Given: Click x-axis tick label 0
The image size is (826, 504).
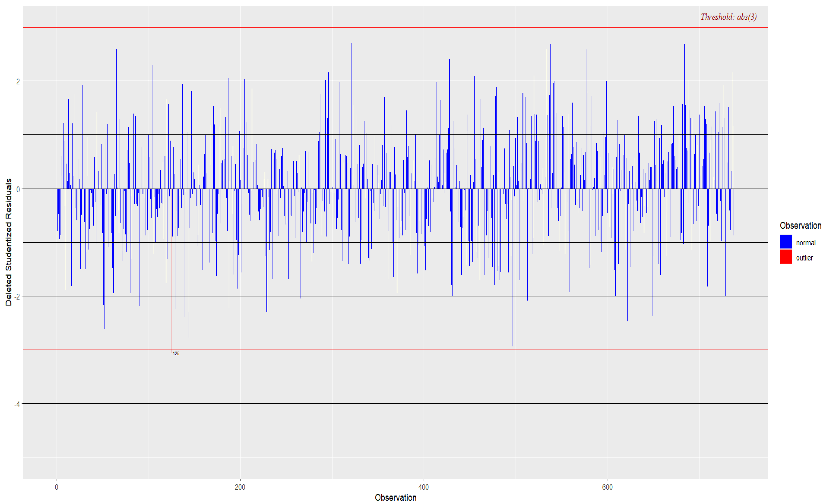Looking at the screenshot, I should (57, 487).
